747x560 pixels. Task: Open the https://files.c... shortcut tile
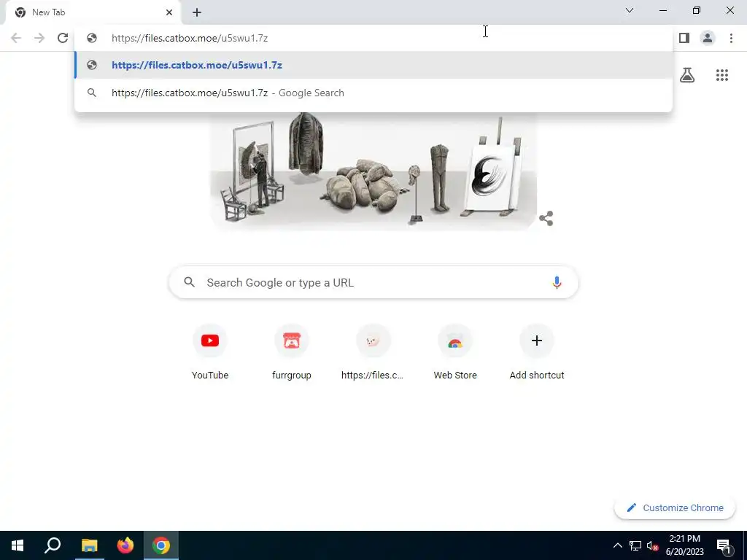pyautogui.click(x=373, y=351)
